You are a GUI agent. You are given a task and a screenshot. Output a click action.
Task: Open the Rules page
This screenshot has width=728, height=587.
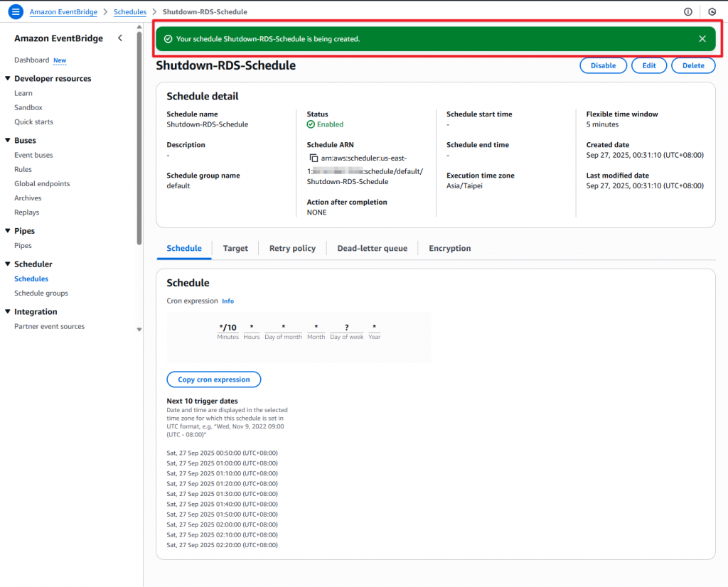click(23, 169)
